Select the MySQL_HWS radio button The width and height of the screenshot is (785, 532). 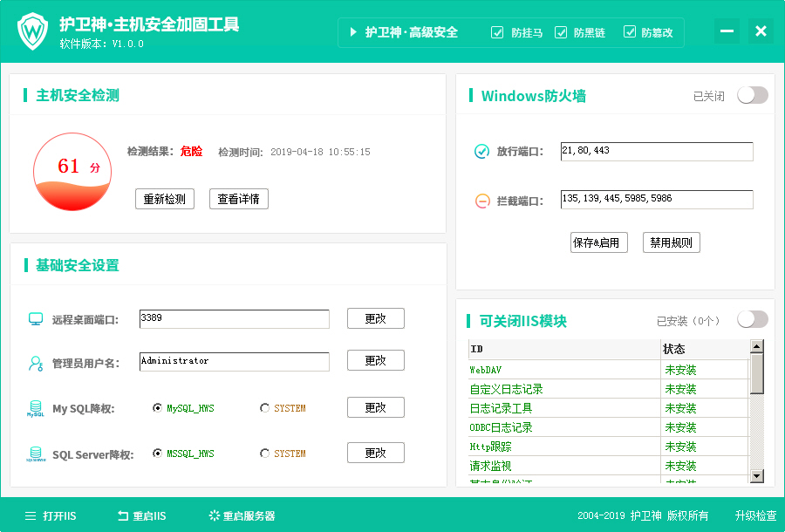(x=157, y=408)
